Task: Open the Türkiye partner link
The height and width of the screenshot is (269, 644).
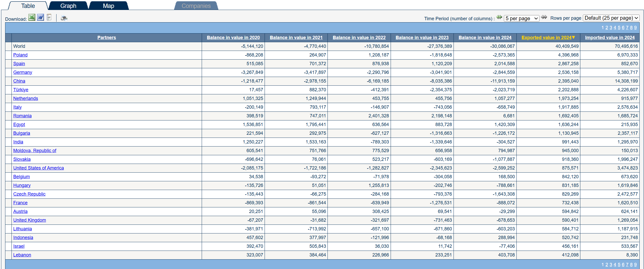Action: [x=21, y=90]
